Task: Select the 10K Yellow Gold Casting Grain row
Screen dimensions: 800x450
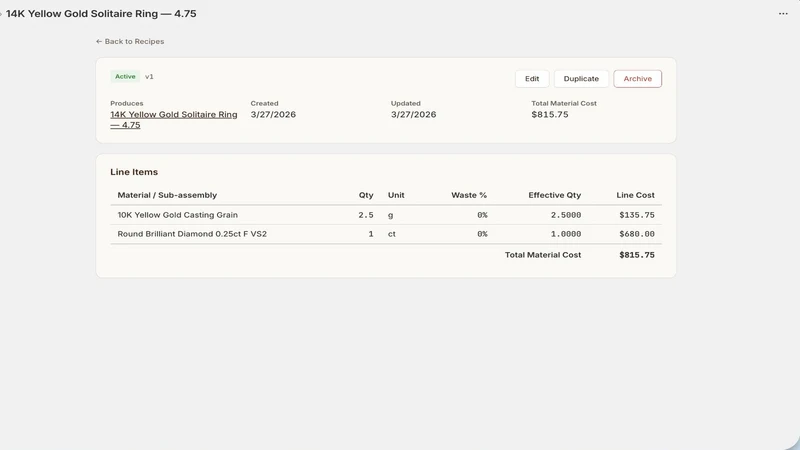Action: (x=386, y=215)
